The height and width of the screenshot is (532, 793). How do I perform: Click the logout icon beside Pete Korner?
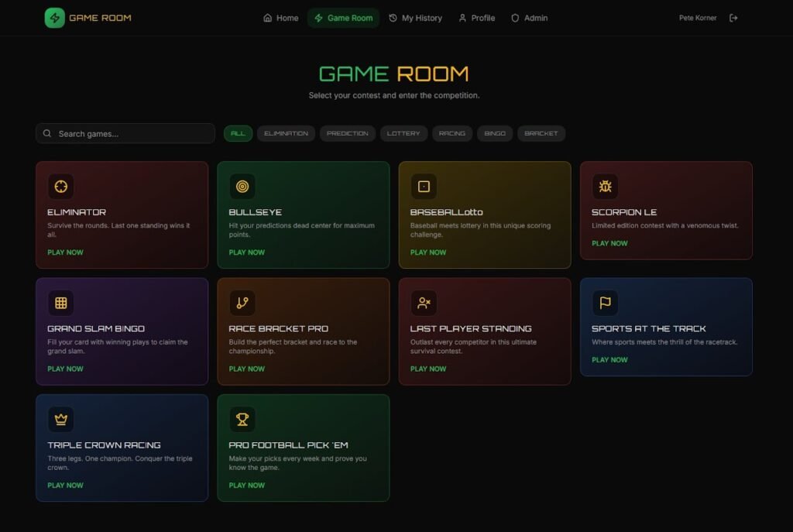(733, 18)
